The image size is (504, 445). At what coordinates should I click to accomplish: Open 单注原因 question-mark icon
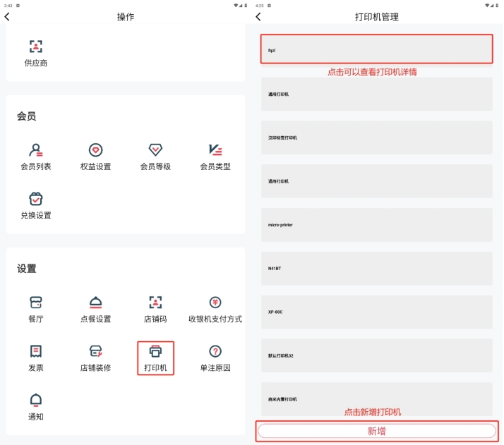pos(215,351)
